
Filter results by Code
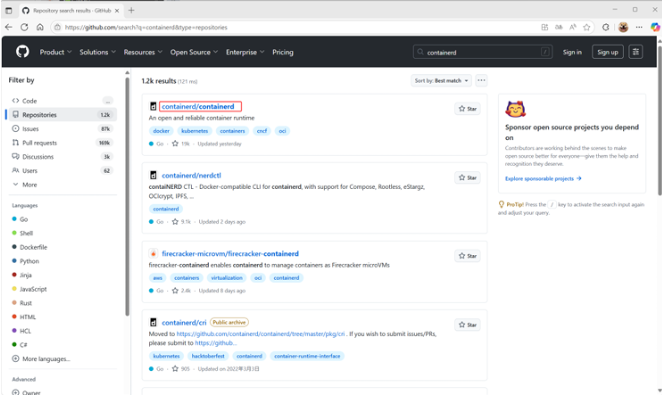coord(62,101)
